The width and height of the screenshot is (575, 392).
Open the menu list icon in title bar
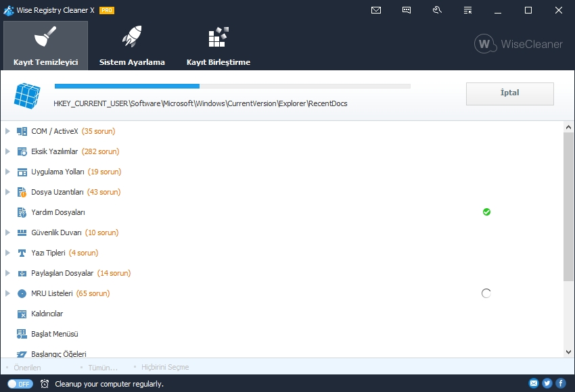[467, 10]
